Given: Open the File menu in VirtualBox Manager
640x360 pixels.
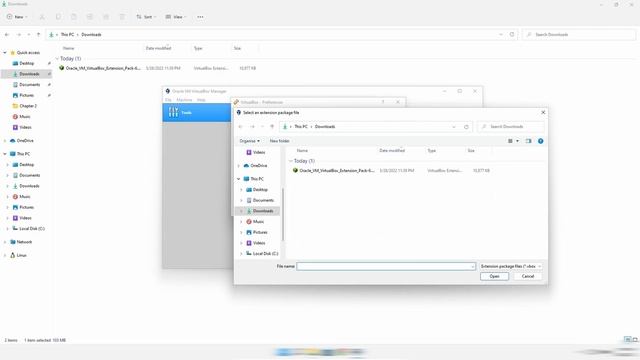Looking at the screenshot, I should pos(168,100).
